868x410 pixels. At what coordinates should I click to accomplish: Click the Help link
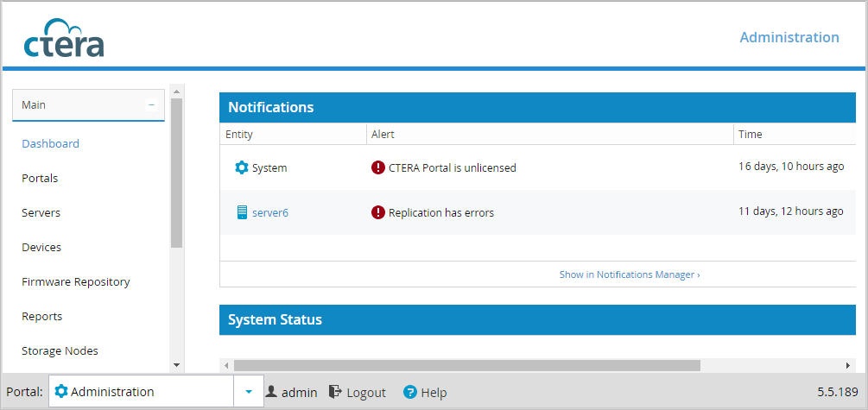tap(434, 392)
